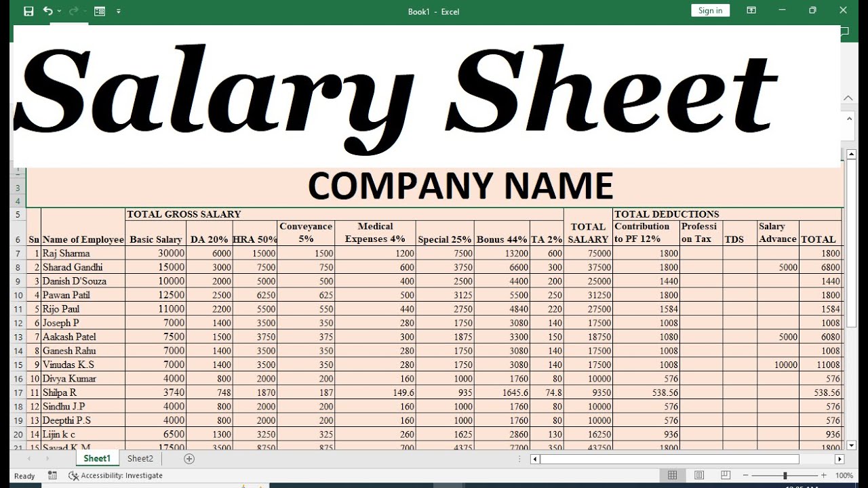Viewport: 868px width, 488px height.
Task: Open the Undo history dropdown arrow
Action: [x=59, y=11]
